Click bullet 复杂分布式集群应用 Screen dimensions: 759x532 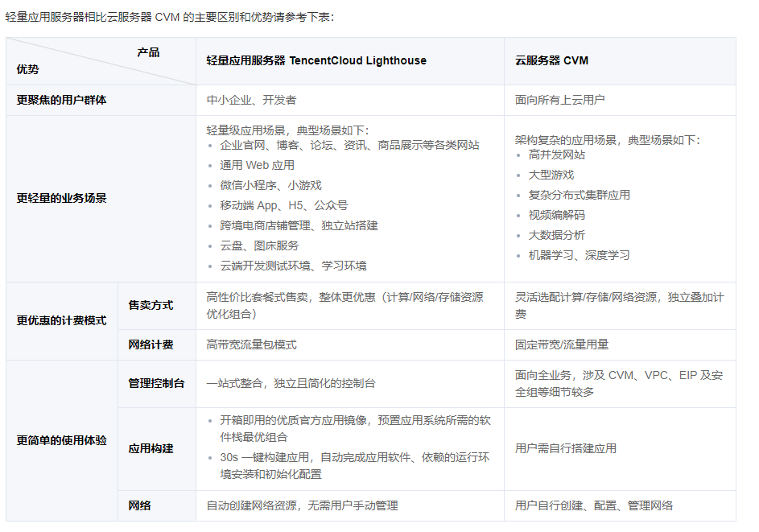580,195
